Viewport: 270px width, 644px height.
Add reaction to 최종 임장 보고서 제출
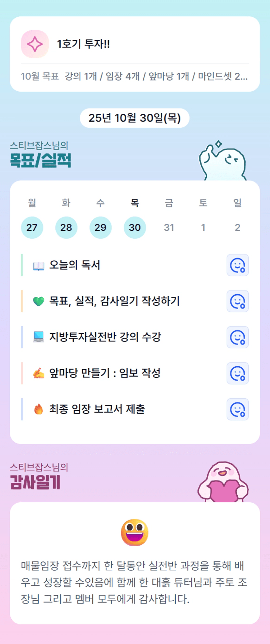[x=237, y=409]
